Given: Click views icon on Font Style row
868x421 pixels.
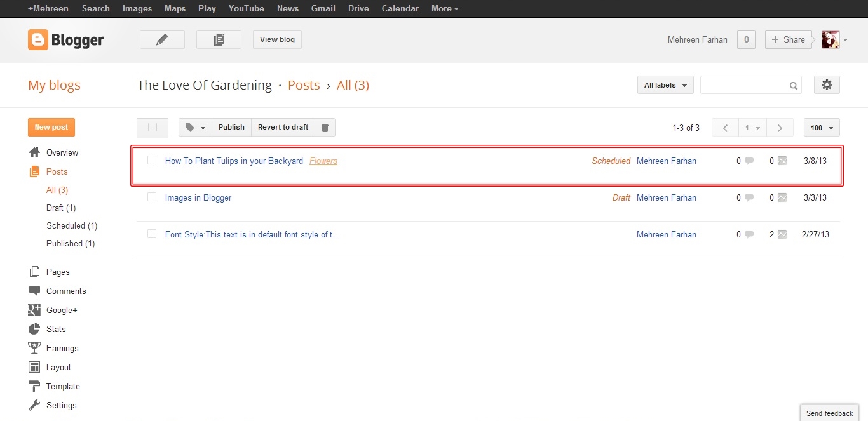Looking at the screenshot, I should 782,234.
